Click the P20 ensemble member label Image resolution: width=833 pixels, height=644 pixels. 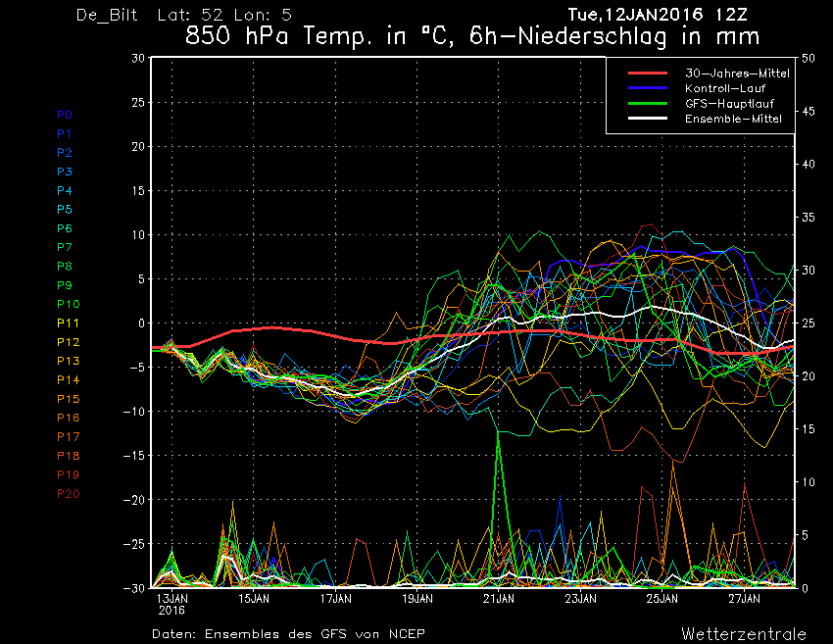click(68, 494)
